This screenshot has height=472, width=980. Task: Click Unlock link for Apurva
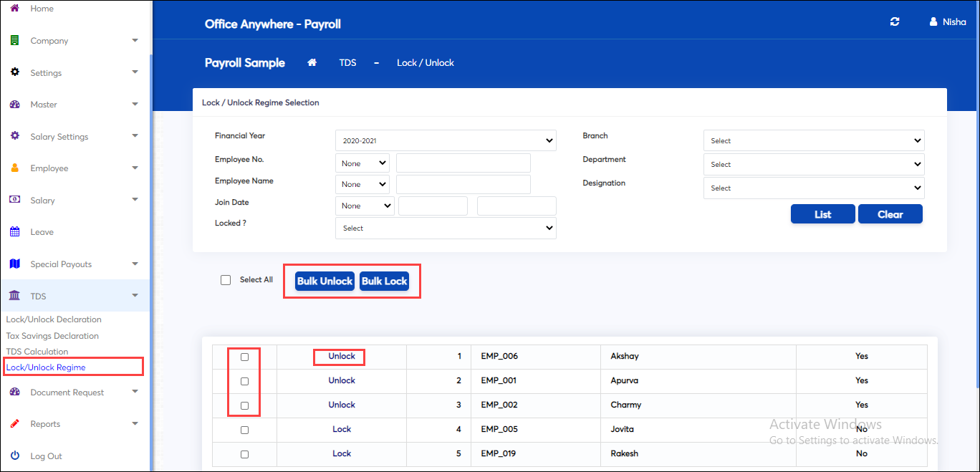pyautogui.click(x=342, y=380)
